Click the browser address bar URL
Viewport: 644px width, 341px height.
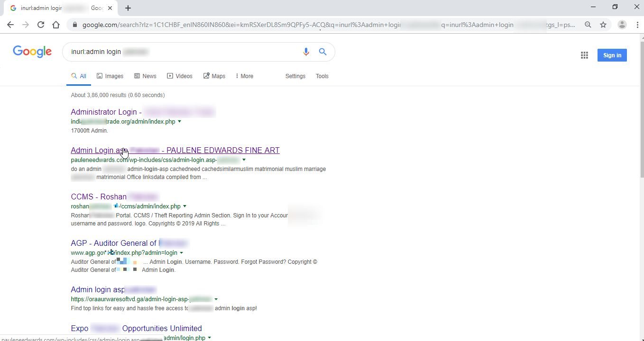coord(329,25)
